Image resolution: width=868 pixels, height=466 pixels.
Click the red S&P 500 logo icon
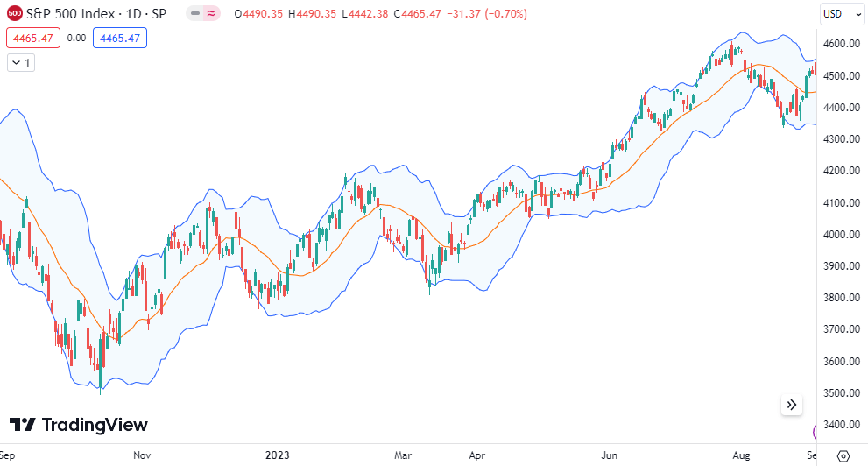(14, 13)
